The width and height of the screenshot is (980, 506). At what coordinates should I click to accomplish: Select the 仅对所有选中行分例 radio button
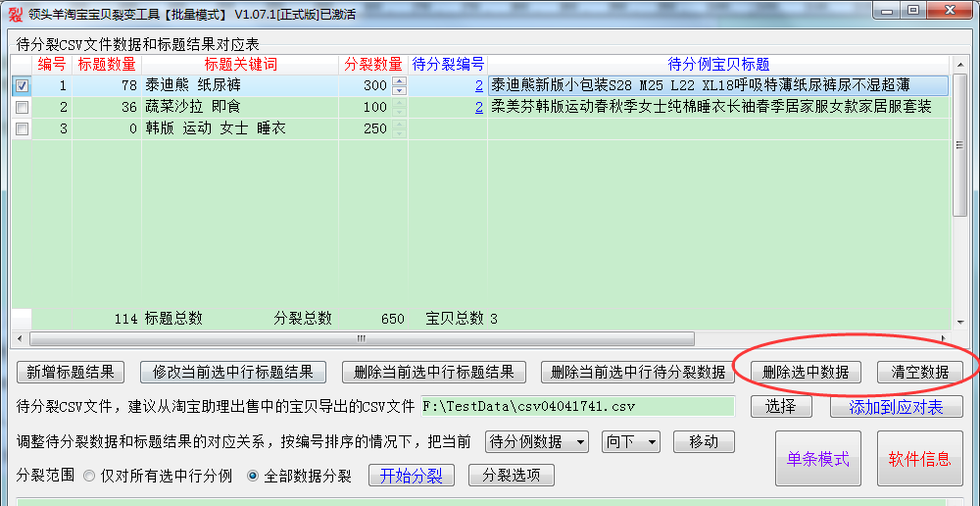click(89, 476)
